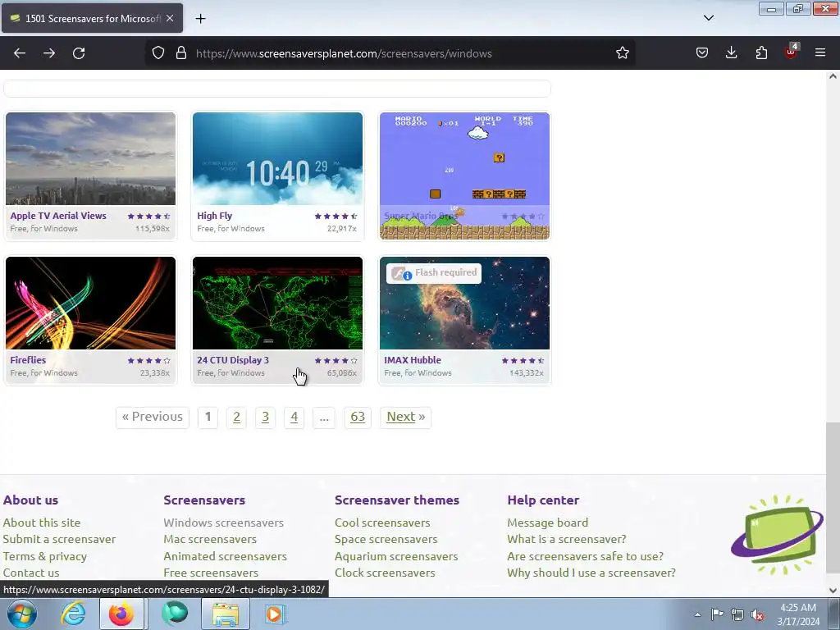Image resolution: width=840 pixels, height=630 pixels.
Task: Open Message board help link
Action: 547,523
